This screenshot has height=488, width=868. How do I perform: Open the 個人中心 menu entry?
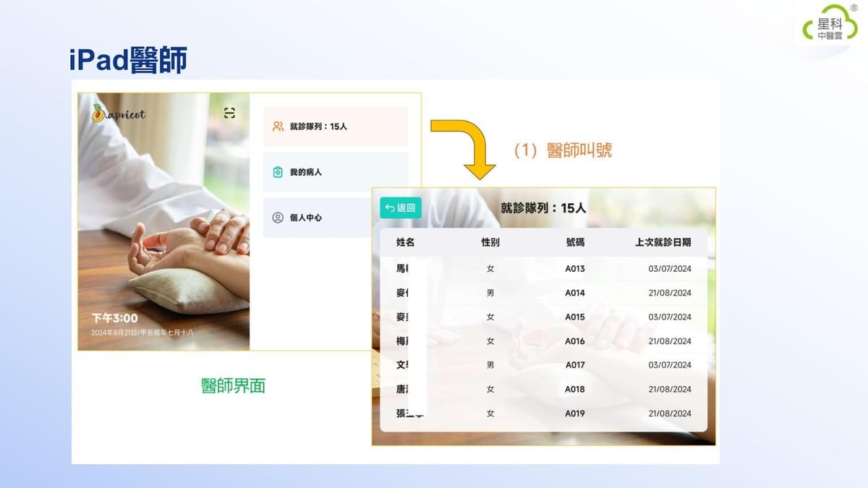click(318, 218)
